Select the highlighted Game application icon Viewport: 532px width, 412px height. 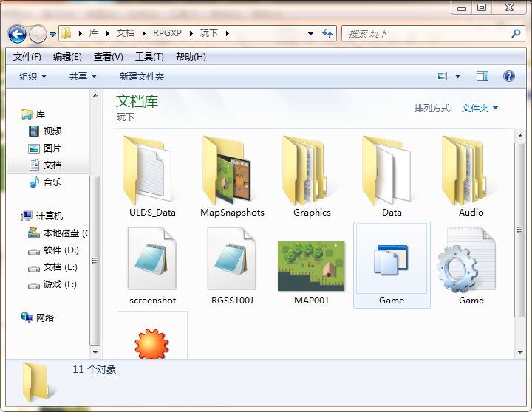pyautogui.click(x=392, y=259)
